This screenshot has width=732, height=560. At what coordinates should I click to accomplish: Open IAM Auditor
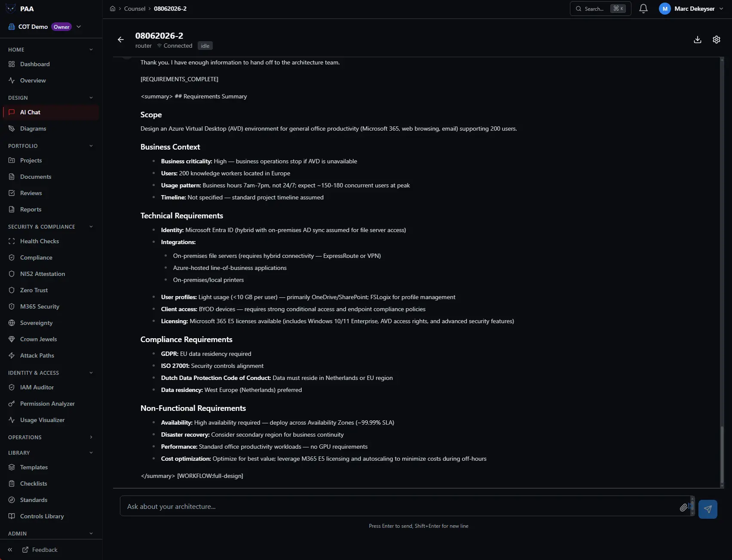tap(51, 387)
